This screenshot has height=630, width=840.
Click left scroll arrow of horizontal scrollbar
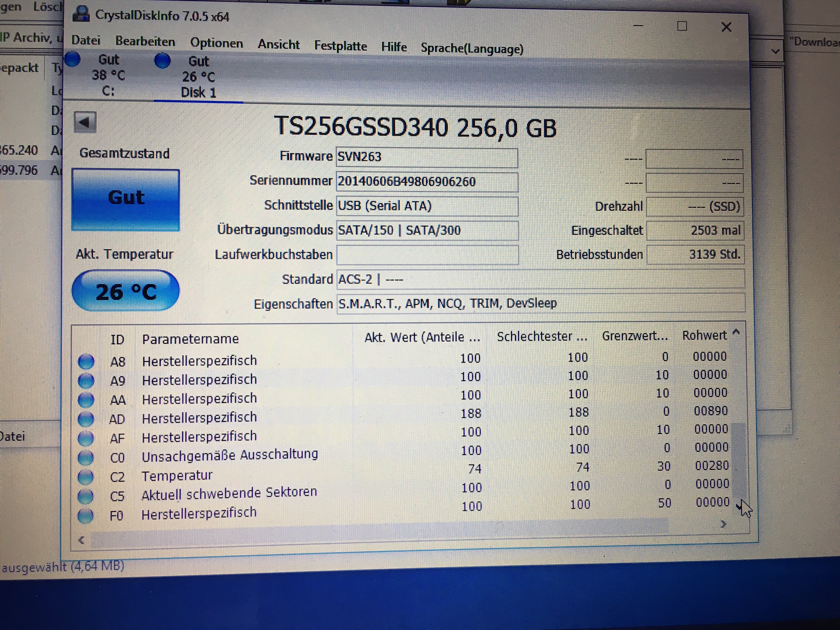81,540
